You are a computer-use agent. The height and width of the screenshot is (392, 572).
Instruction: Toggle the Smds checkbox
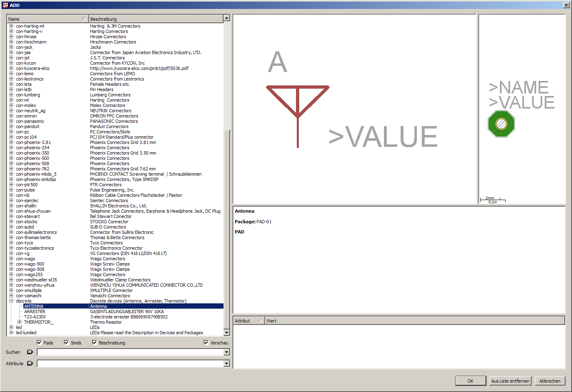tap(66, 343)
